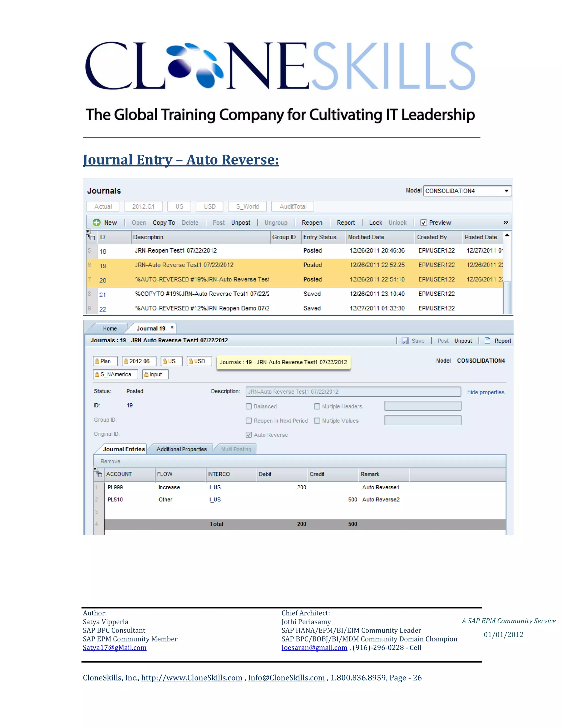Click the Reopen toolbar button
Screen dimensions: 563x728
click(x=312, y=223)
